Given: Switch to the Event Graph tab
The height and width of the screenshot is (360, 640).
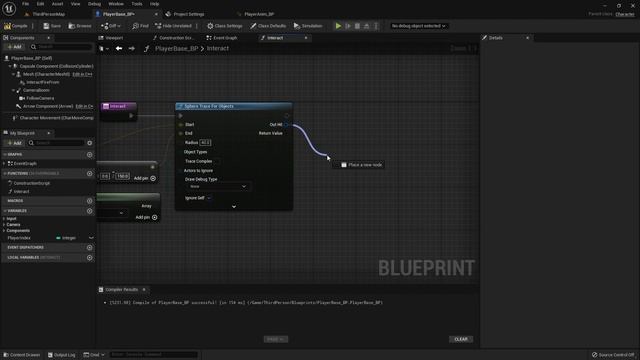Looking at the screenshot, I should tap(225, 38).
